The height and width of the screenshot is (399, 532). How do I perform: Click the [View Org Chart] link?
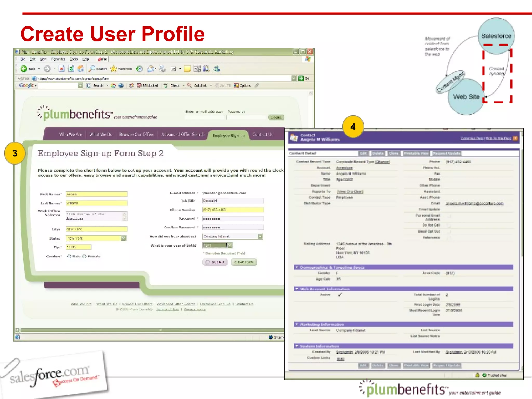350,192
